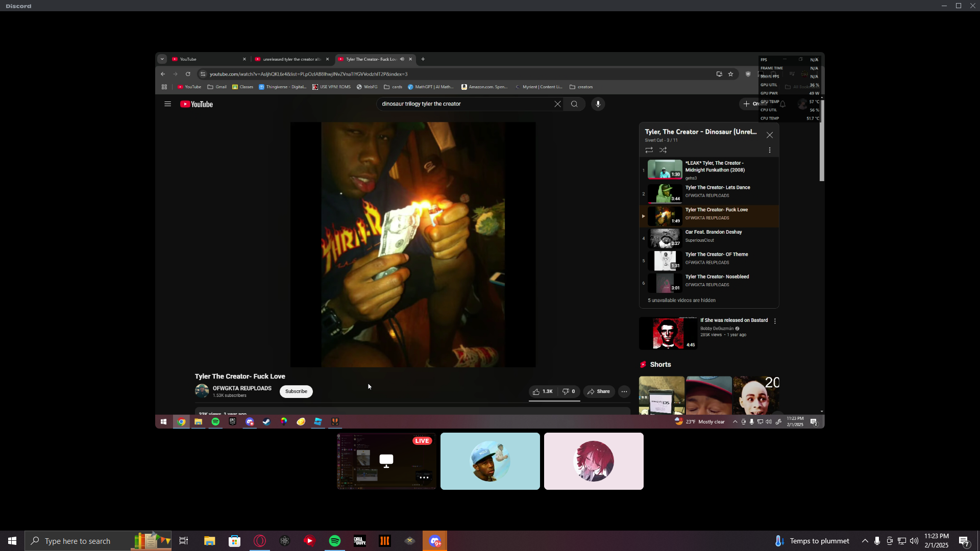This screenshot has width=980, height=551.
Task: Click the voice search microphone icon
Action: pyautogui.click(x=598, y=104)
